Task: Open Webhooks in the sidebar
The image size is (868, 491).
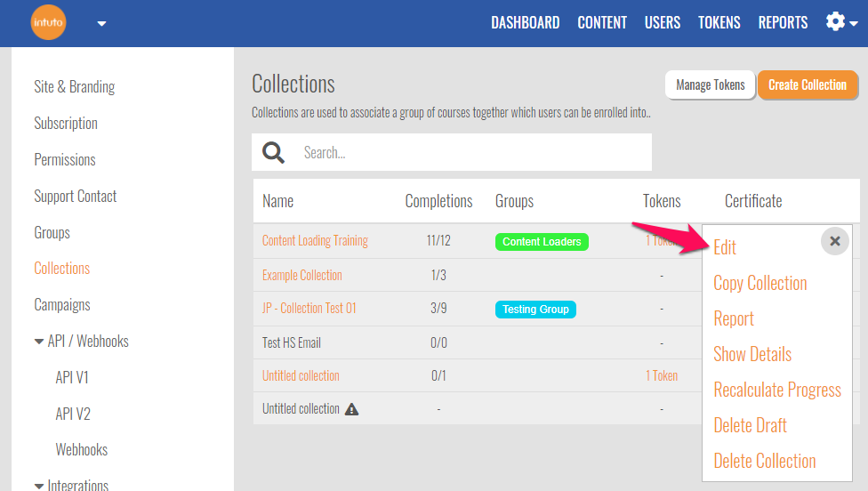Action: 81,450
